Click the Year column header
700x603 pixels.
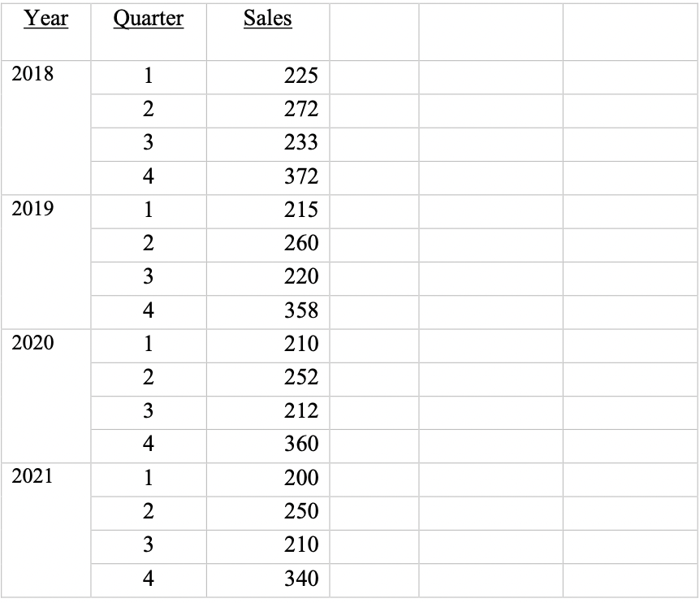46,19
